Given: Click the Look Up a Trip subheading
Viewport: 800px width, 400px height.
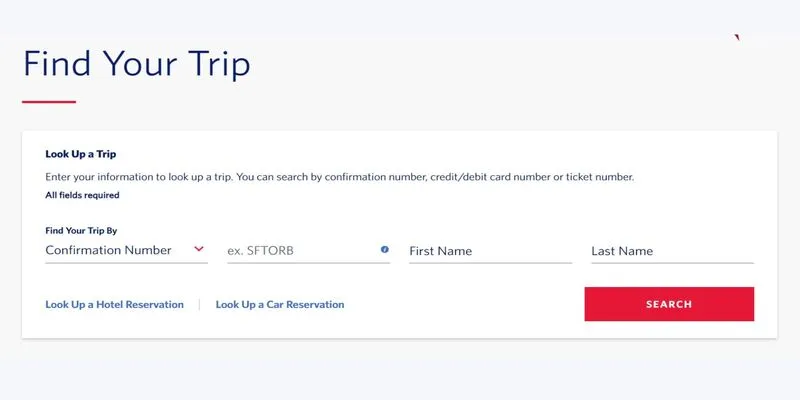Looking at the screenshot, I should tap(81, 154).
